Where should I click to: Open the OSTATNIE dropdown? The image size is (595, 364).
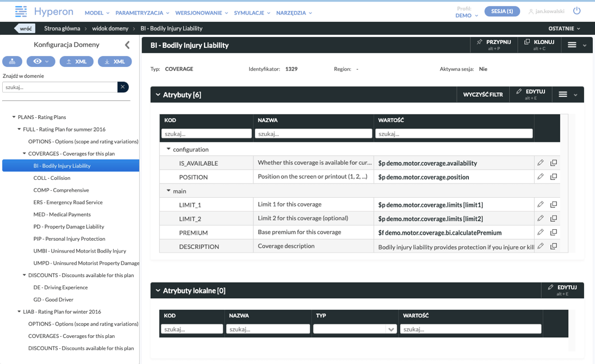(564, 28)
